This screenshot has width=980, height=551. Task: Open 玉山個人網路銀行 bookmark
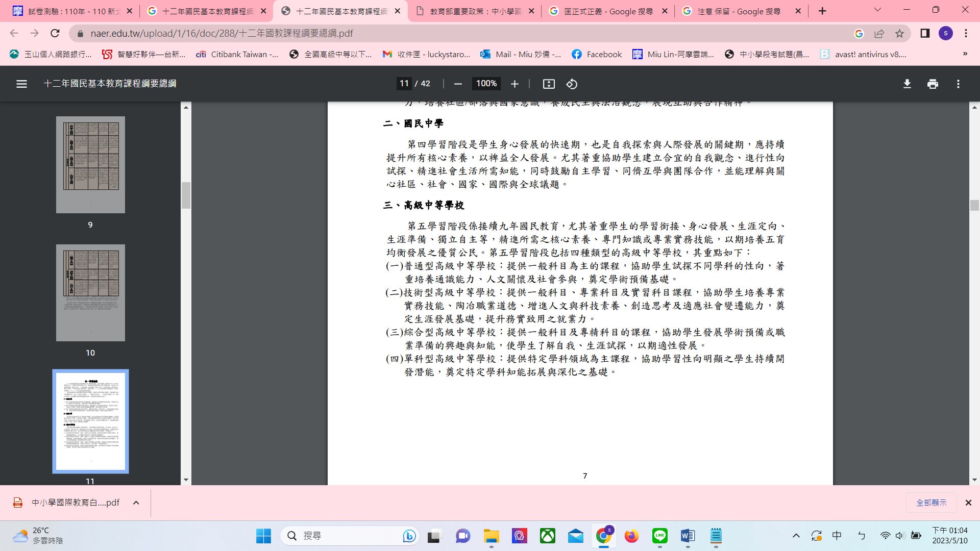point(51,54)
